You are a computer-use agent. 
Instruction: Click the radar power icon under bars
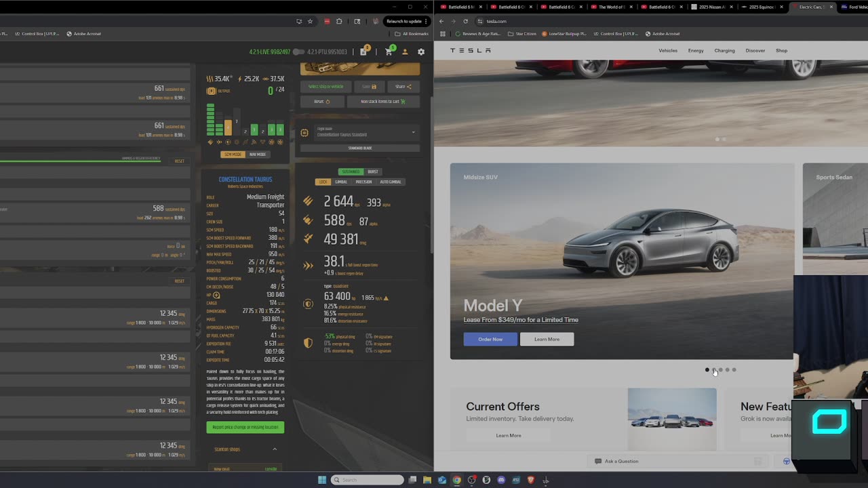coord(254,142)
